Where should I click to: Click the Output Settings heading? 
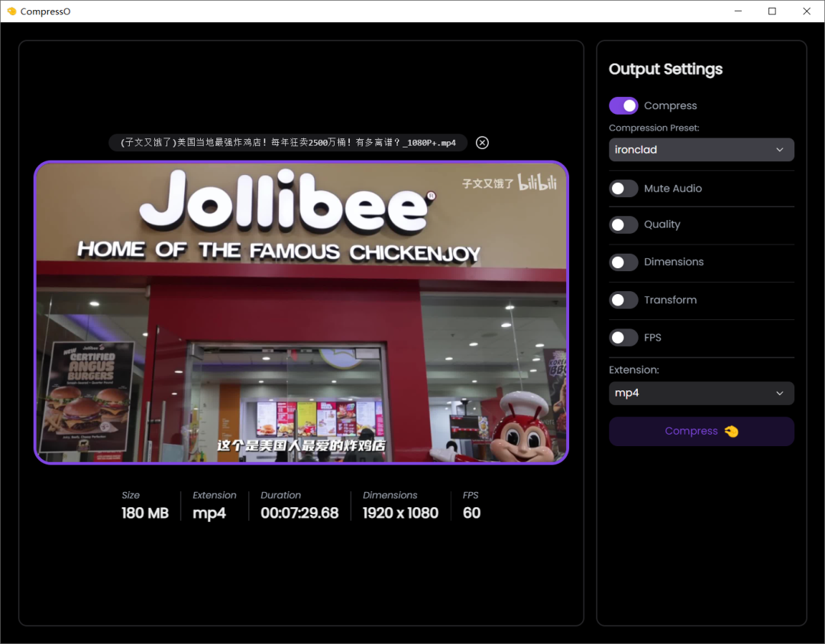click(x=665, y=70)
